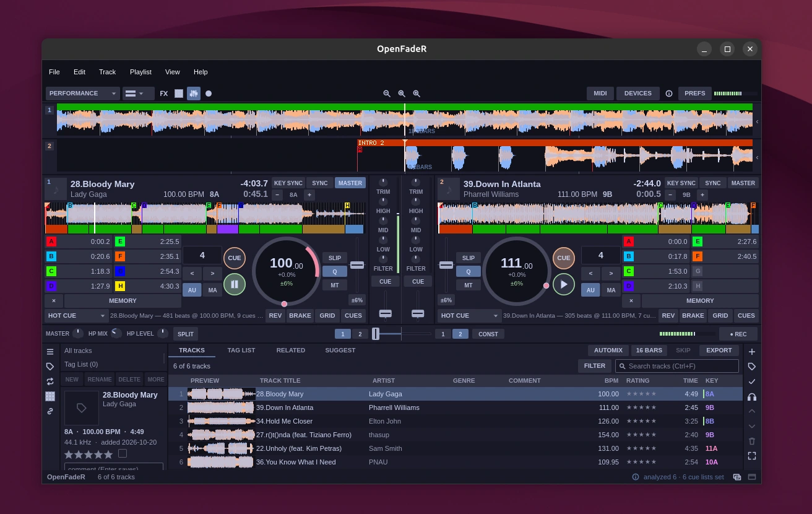The image size is (812, 514).
Task: Click the chain link icon in library sidebar
Action: [x=50, y=411]
